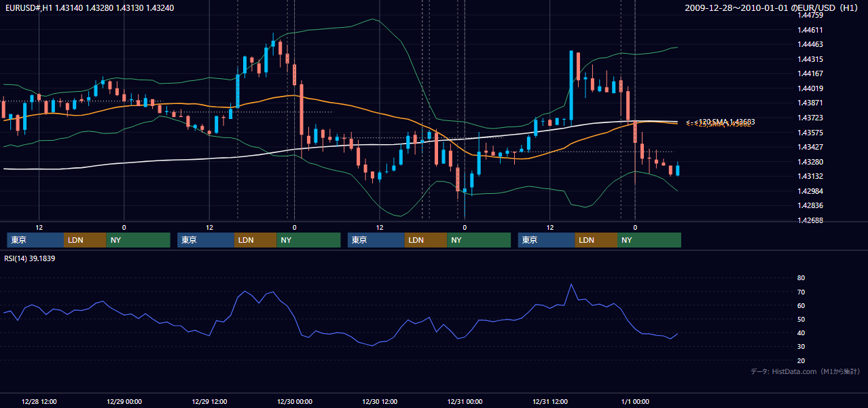The image size is (868, 408).
Task: Select the 1.42984 price axis label
Action: [810, 191]
